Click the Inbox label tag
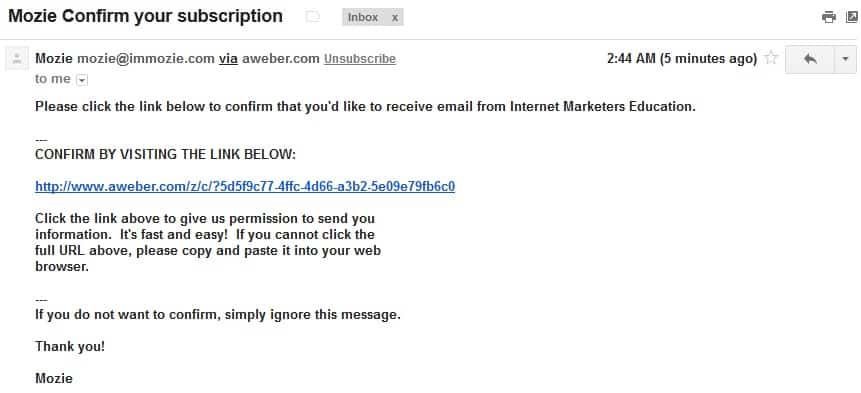Viewport: 861px width, 393px height. tap(363, 17)
